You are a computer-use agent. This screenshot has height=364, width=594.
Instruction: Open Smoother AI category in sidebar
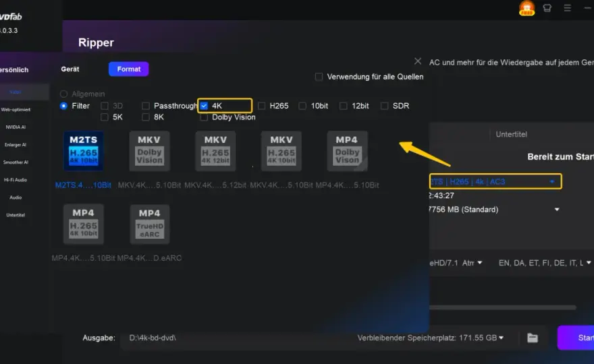pyautogui.click(x=16, y=162)
